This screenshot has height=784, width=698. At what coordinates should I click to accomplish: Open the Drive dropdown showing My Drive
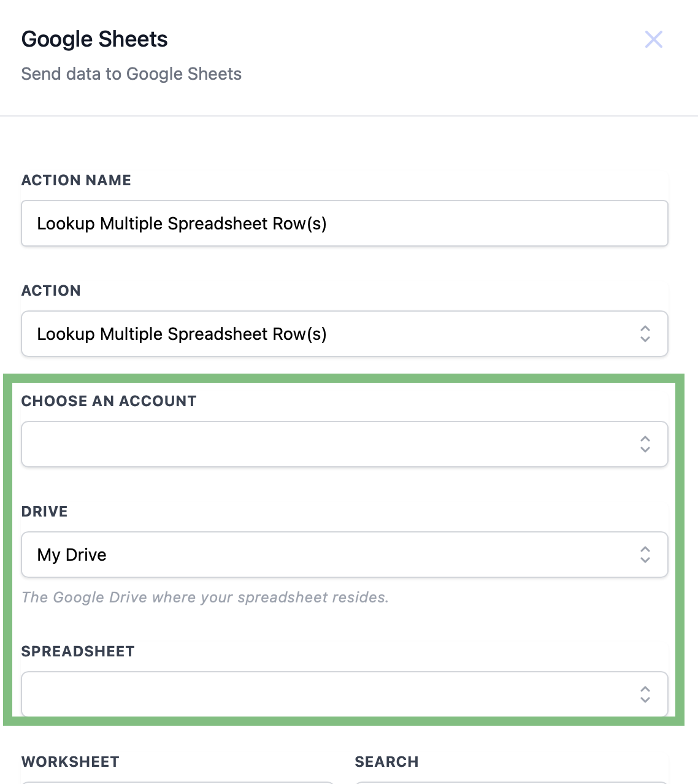pos(345,555)
